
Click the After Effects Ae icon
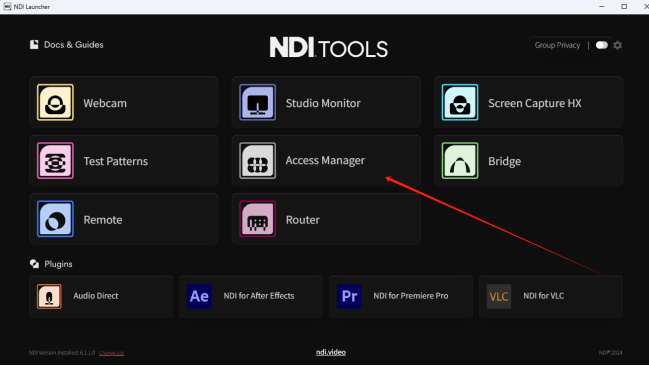[199, 296]
